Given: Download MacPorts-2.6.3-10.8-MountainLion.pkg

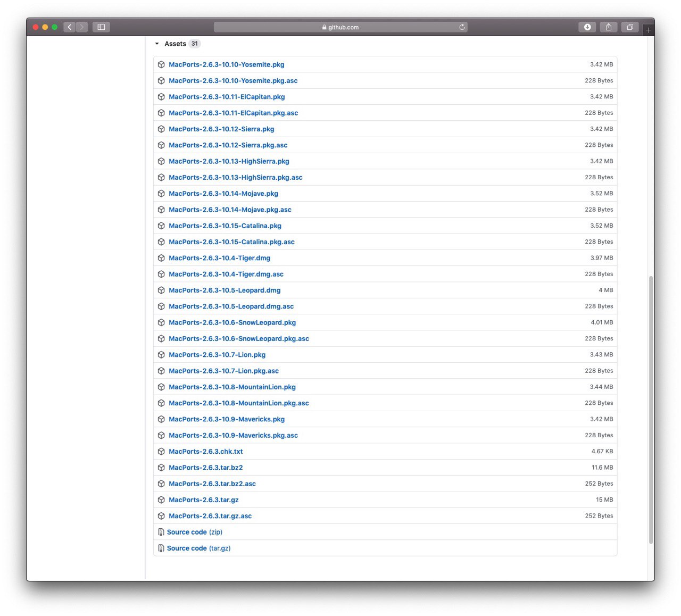Looking at the screenshot, I should (232, 387).
